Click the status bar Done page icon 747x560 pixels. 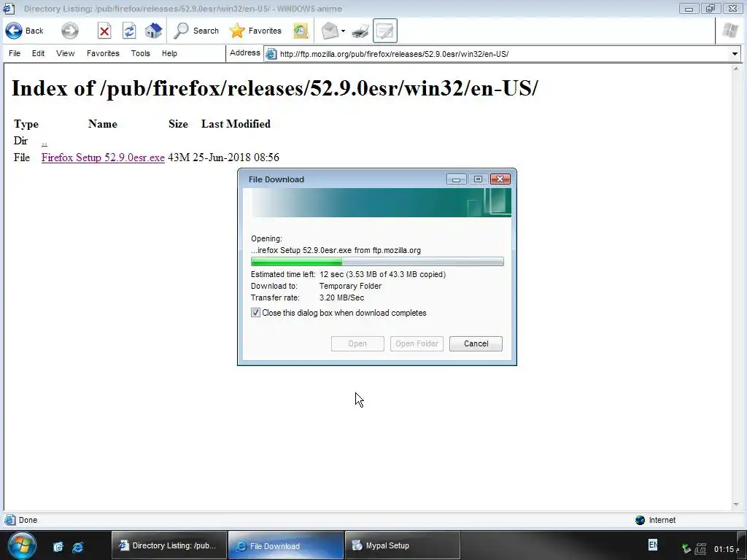(x=9, y=520)
